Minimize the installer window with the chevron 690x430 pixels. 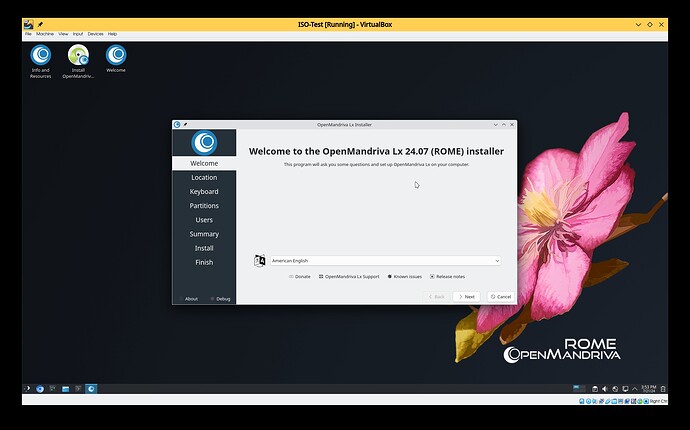click(496, 125)
